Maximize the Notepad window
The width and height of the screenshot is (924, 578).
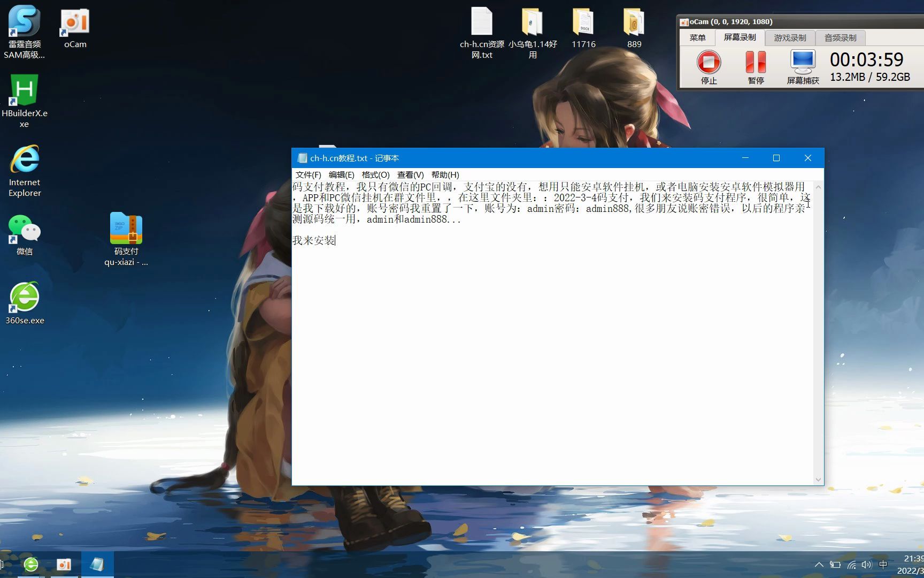tap(776, 158)
